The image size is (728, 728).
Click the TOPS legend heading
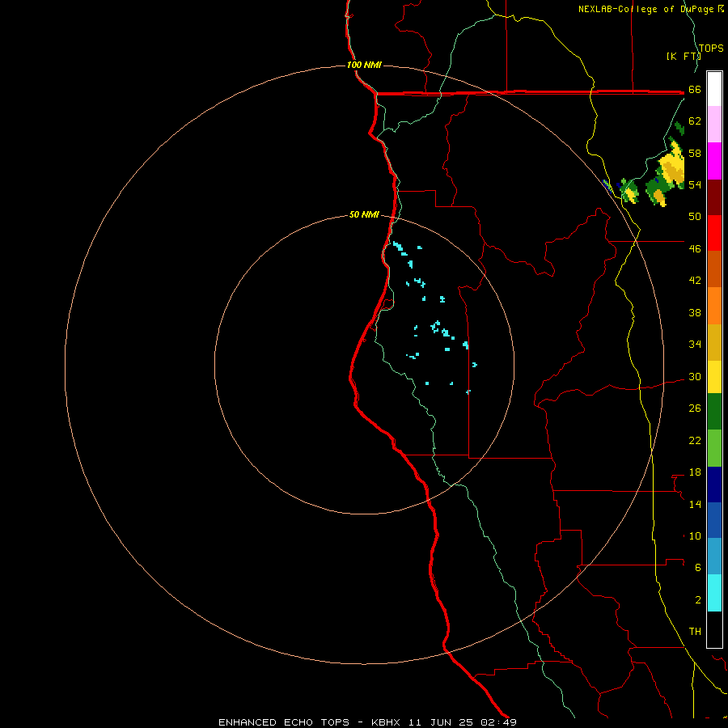[x=711, y=49]
